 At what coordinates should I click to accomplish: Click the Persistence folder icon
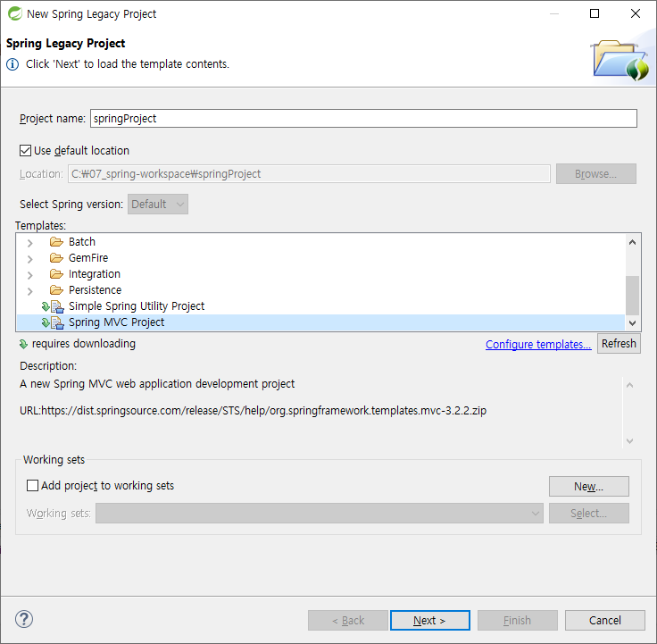coord(56,290)
